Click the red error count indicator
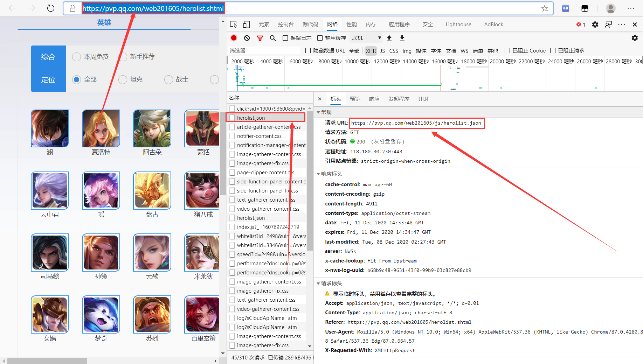Image resolution: width=643 pixels, height=364 pixels. [x=581, y=24]
